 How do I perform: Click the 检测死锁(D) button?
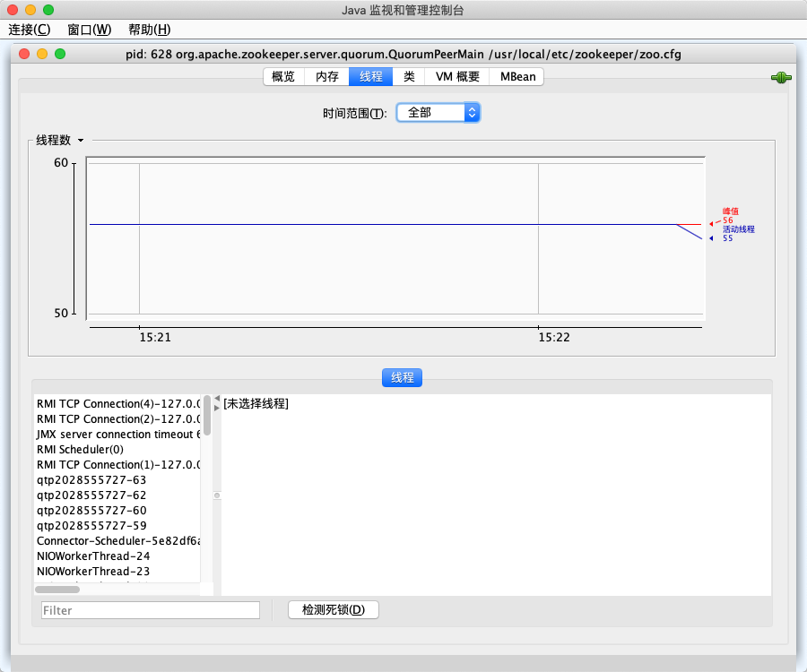334,610
